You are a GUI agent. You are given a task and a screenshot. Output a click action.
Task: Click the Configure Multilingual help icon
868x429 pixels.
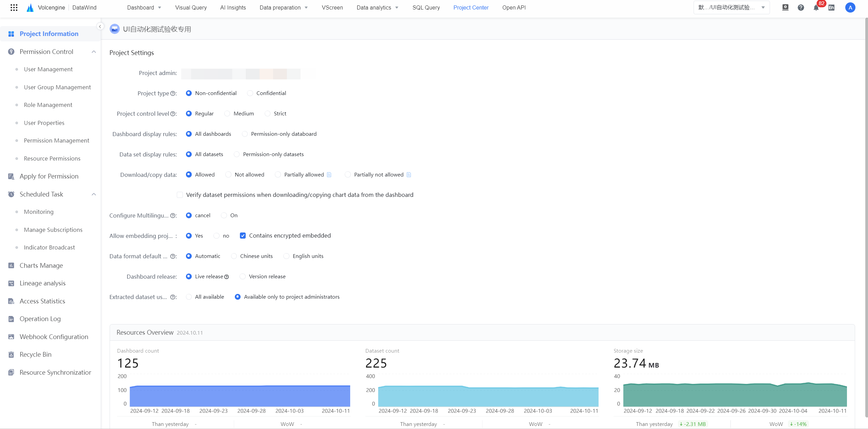tap(173, 216)
